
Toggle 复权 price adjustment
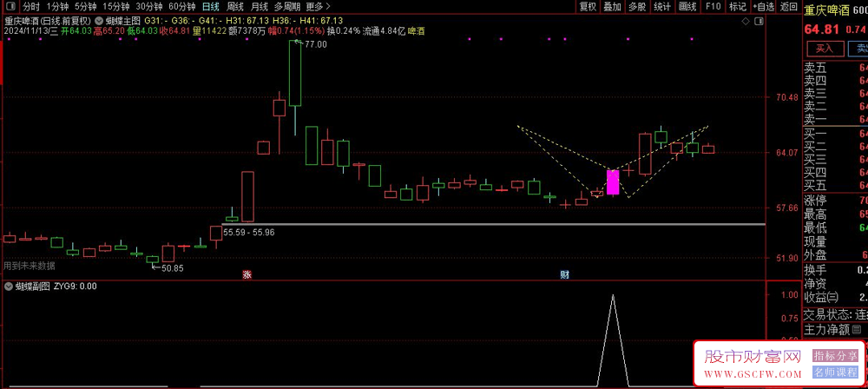pos(588,7)
